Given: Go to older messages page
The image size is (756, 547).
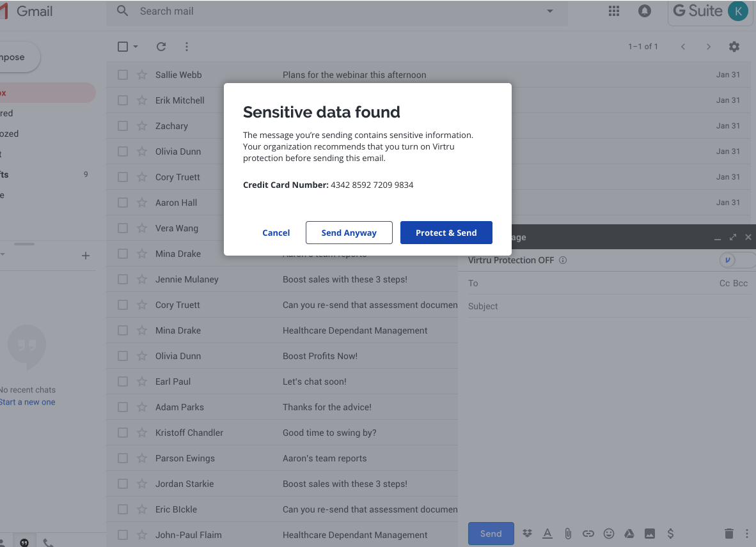Looking at the screenshot, I should click(708, 47).
